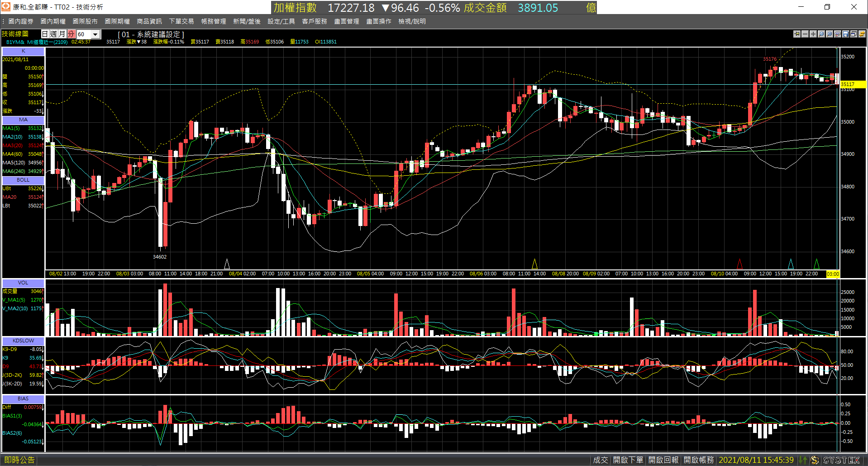Click the 技術線圖 title label

tap(15, 34)
